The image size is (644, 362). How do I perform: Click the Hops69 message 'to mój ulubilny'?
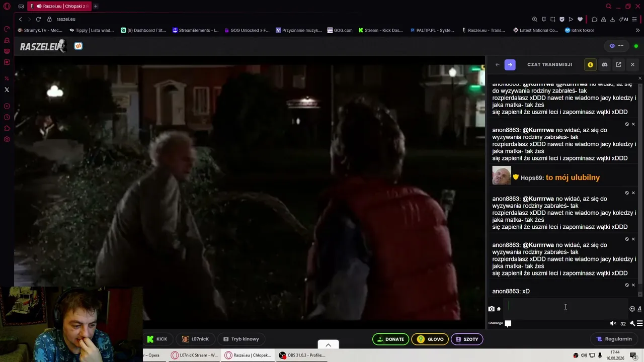tap(573, 177)
